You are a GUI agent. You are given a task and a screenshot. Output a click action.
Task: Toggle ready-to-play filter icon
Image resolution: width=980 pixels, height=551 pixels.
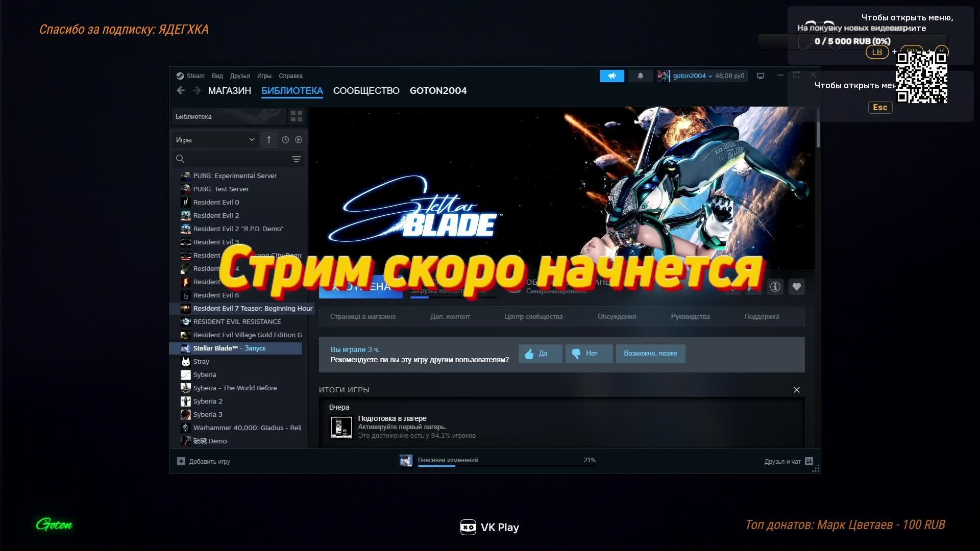coord(299,140)
